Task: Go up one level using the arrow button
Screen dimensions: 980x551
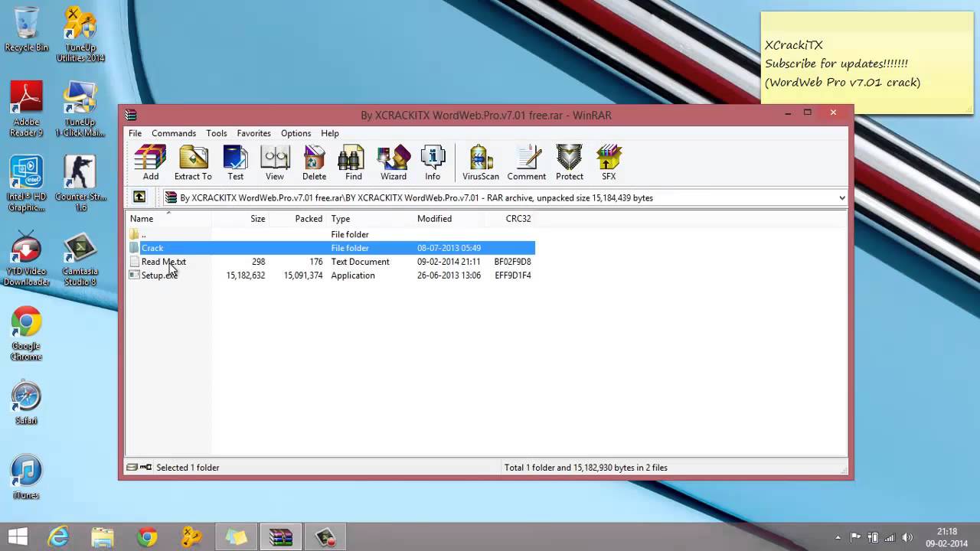Action: [139, 197]
